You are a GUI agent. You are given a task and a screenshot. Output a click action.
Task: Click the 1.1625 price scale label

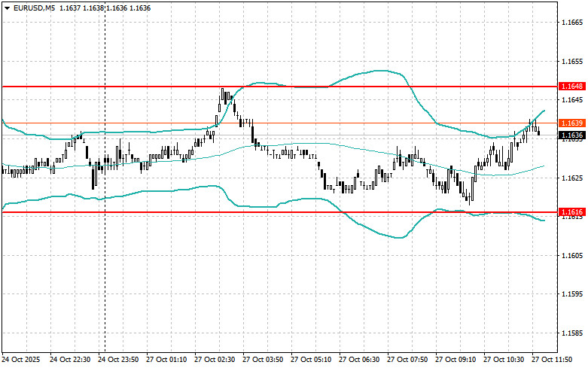click(x=572, y=178)
